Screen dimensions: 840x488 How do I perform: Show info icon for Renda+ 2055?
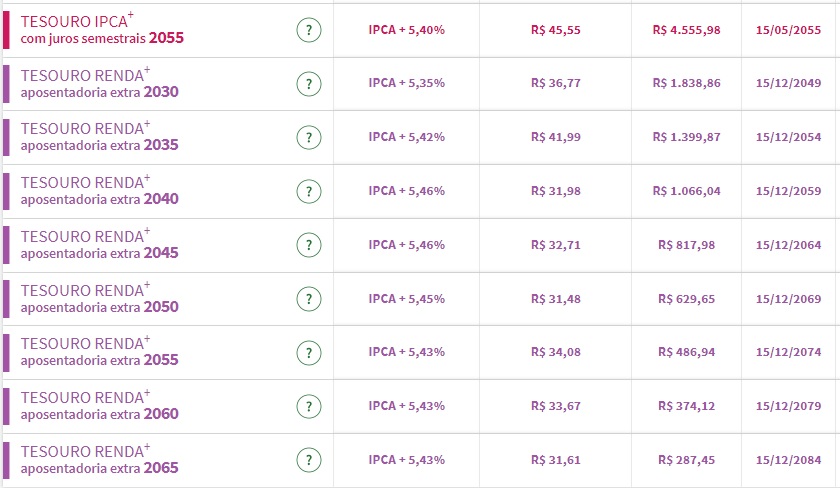point(309,352)
